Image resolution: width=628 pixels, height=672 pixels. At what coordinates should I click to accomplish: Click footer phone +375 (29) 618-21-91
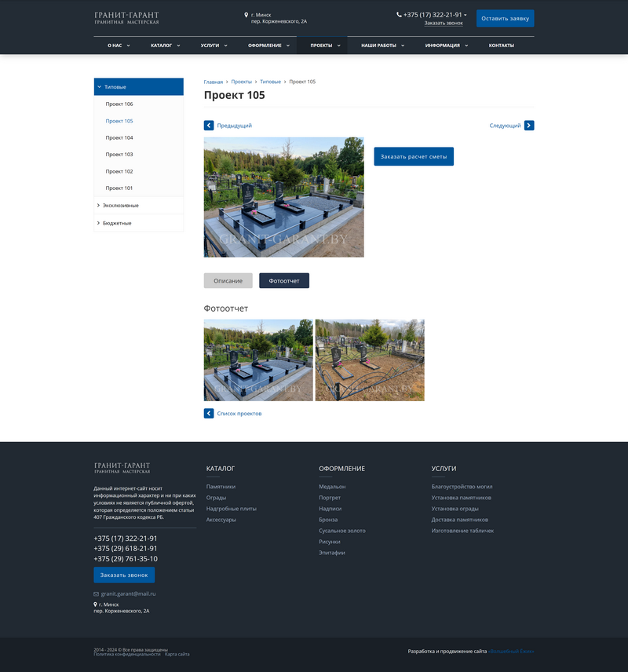[125, 549]
